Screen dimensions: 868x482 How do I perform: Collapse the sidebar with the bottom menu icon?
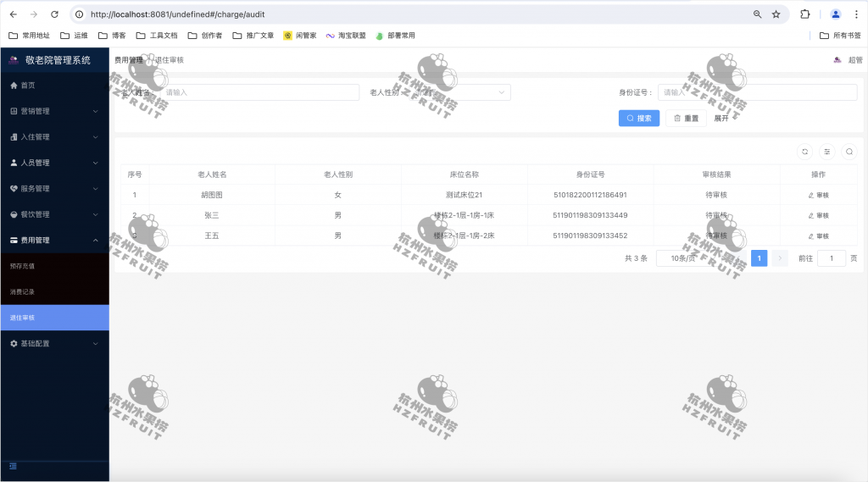pos(14,467)
